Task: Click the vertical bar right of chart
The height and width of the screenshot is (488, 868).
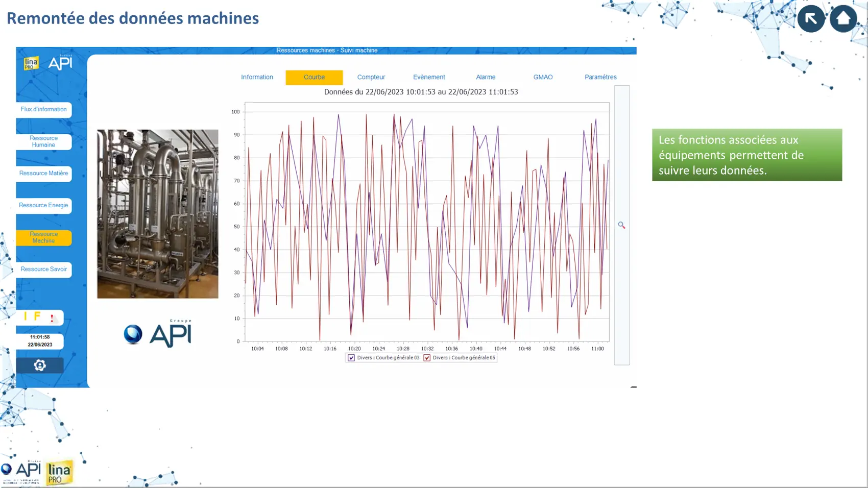Action: coord(621,306)
